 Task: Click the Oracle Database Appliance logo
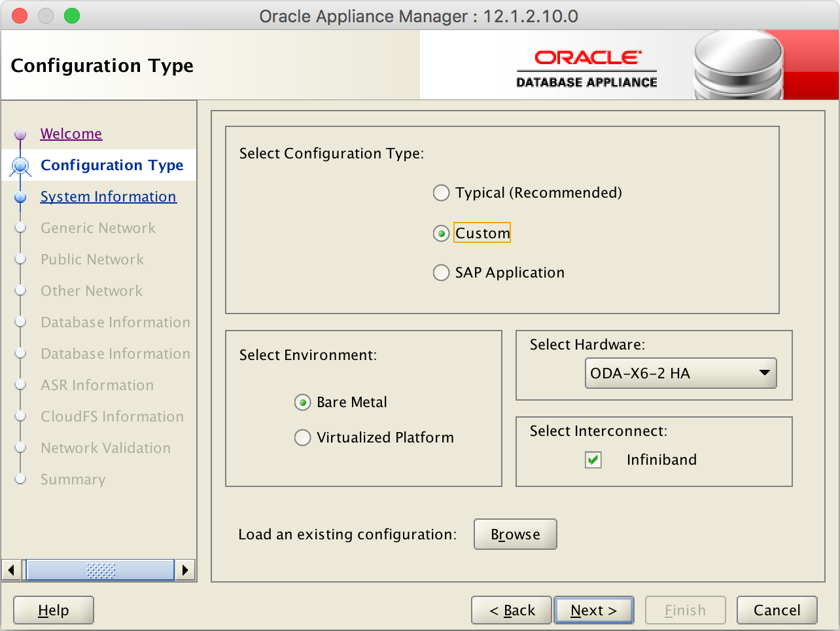587,69
